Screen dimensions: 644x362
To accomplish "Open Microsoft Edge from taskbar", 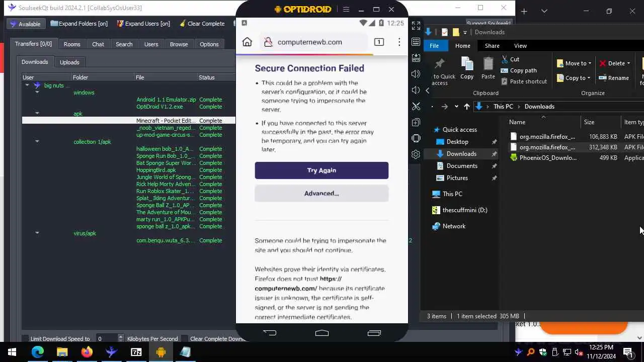I will pyautogui.click(x=38, y=352).
